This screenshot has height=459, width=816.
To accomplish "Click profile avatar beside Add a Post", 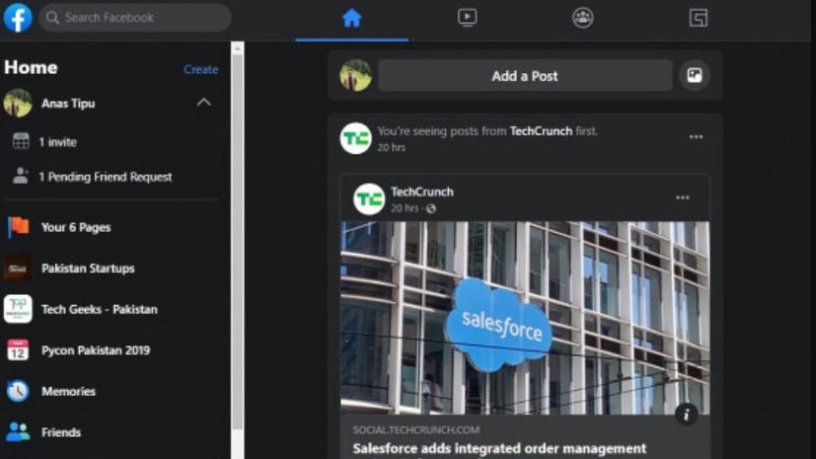I will (x=356, y=75).
